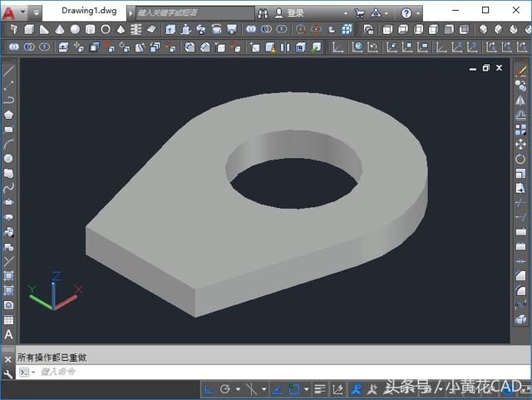
Task: Select the Move tool in modify toolbar
Action: [x=521, y=144]
